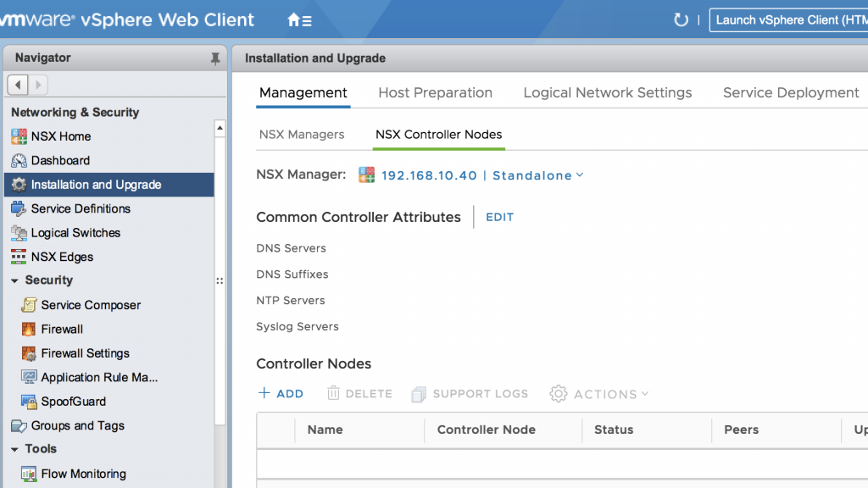The width and height of the screenshot is (868, 488).
Task: Pin the Navigator panel
Action: click(214, 58)
